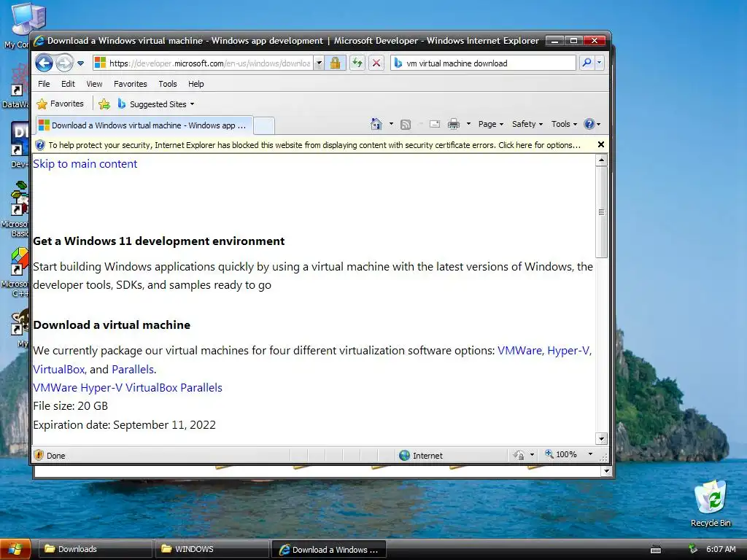This screenshot has height=560, width=747.
Task: Open the recent pages dropdown arrow
Action: click(x=80, y=63)
